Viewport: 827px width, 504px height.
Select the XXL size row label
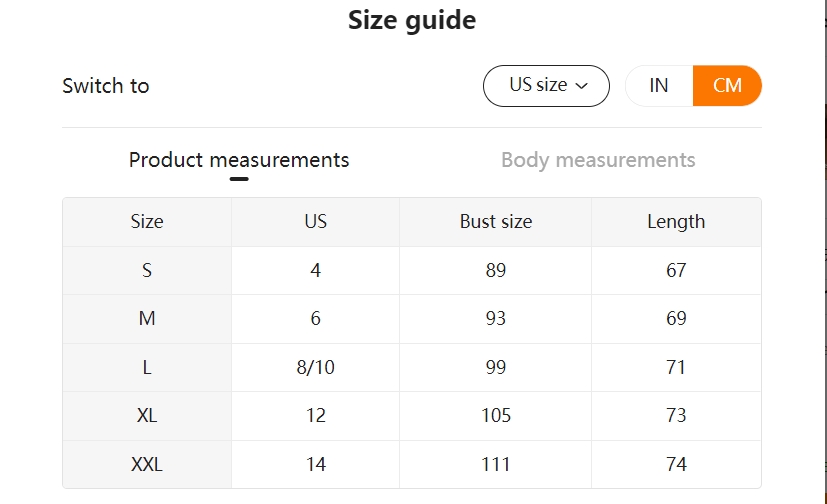point(147,464)
